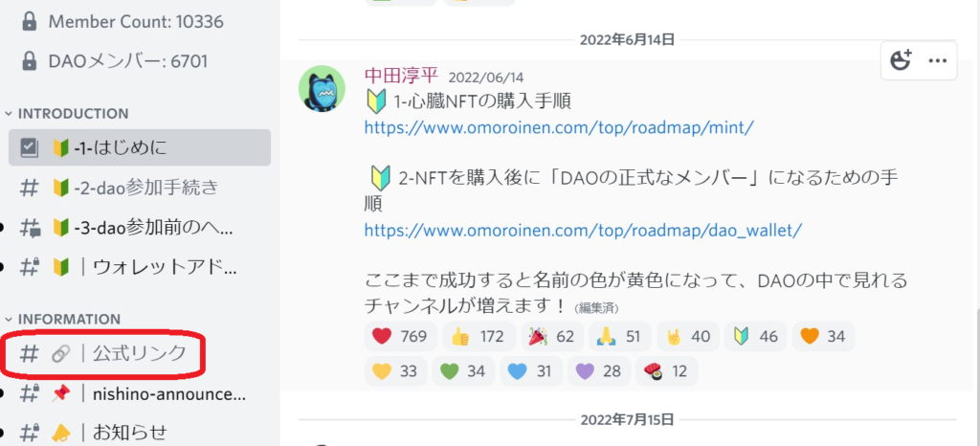This screenshot has height=446, width=980.
Task: Collapse the INTRODUCTION category
Action: [67, 114]
